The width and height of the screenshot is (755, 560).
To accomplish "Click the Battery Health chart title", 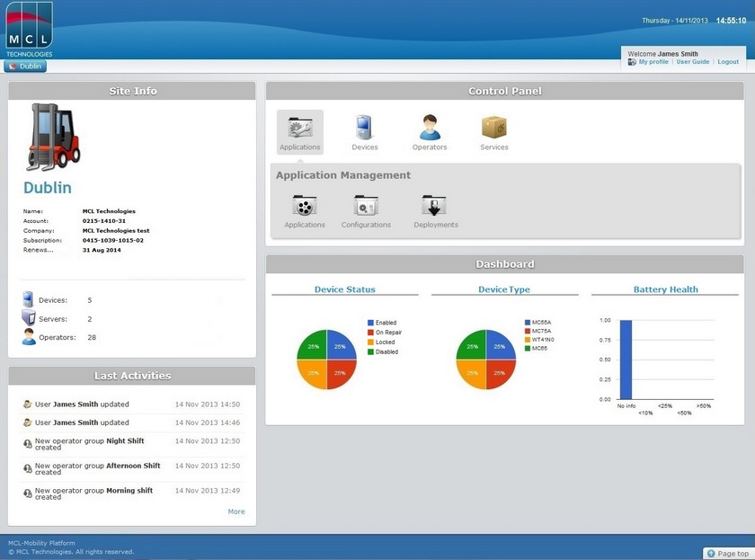I will tap(665, 289).
